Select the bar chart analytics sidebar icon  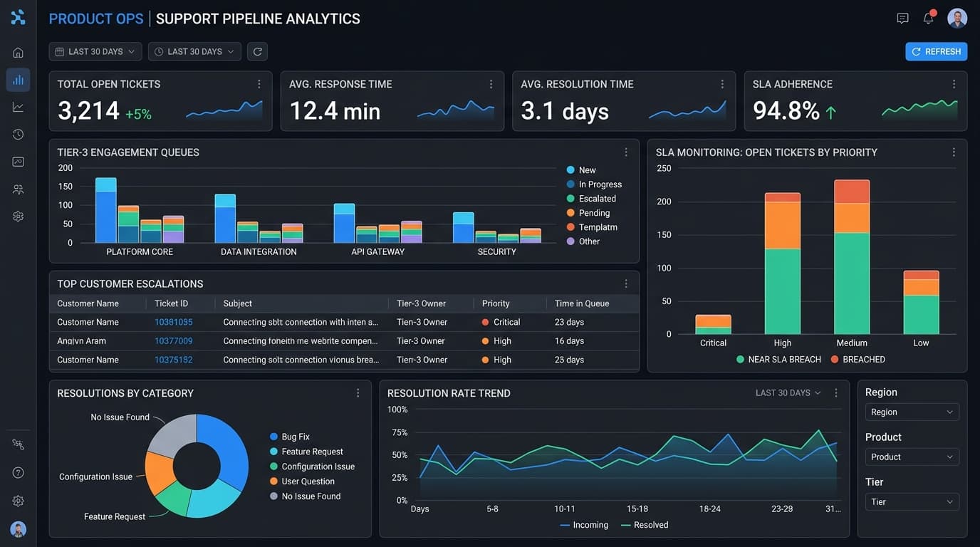click(18, 80)
